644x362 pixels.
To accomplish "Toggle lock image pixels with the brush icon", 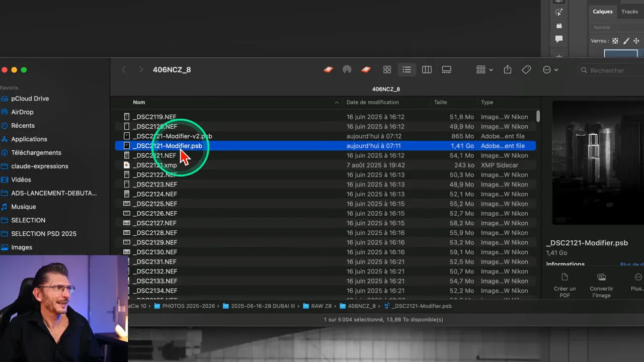I will click(x=626, y=41).
